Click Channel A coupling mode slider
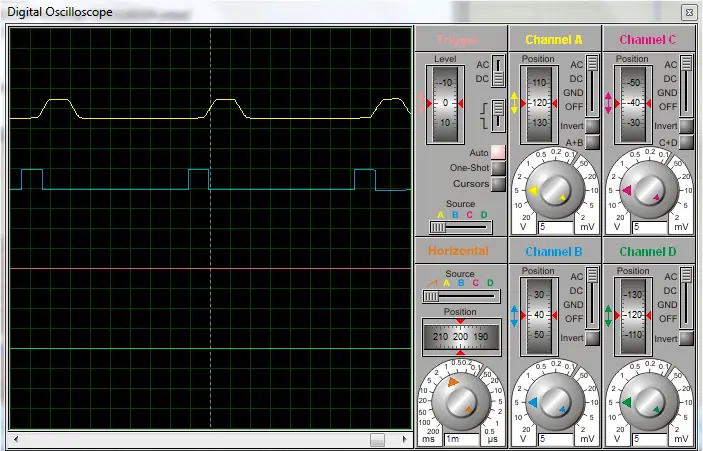Viewport: 703px width, 451px height. tap(592, 85)
